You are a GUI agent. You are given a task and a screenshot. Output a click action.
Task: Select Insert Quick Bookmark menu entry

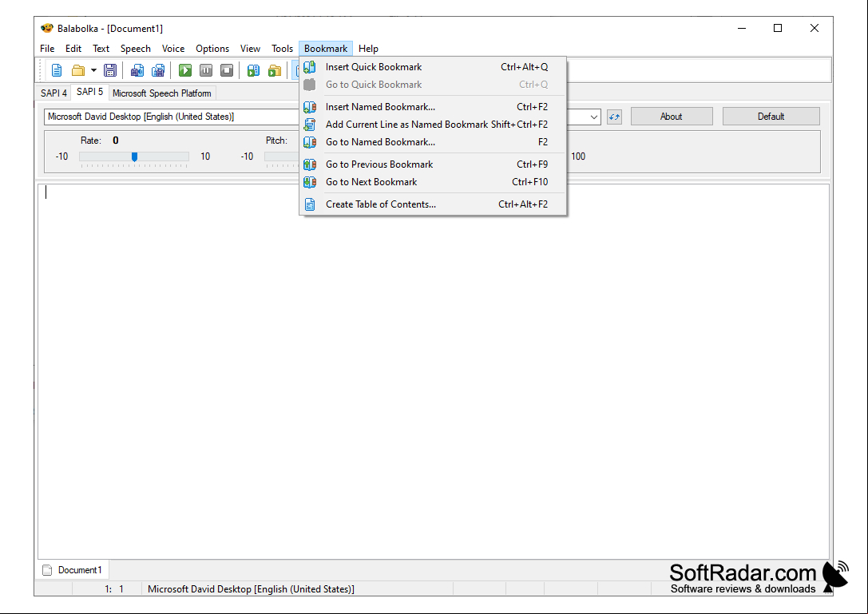click(x=433, y=67)
